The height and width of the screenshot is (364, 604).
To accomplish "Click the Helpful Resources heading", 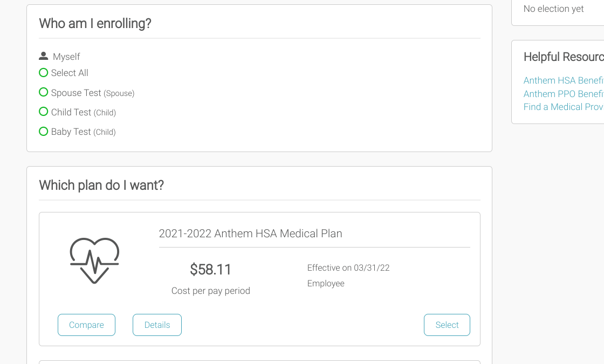I will 563,57.
